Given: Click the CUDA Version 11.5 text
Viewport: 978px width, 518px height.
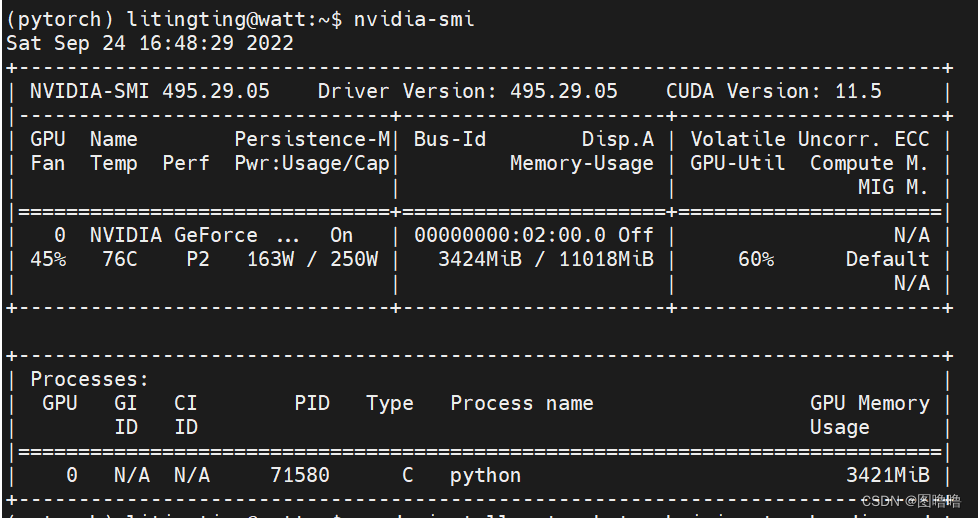Looking at the screenshot, I should (774, 91).
